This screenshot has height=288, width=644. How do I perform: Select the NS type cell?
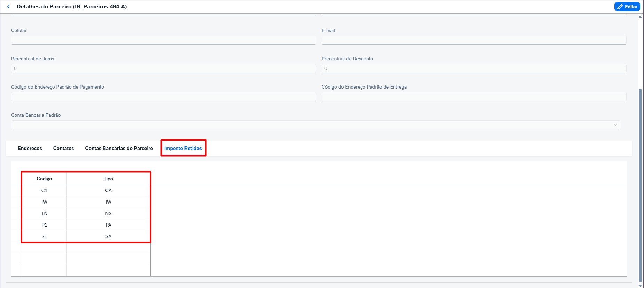[x=108, y=213]
